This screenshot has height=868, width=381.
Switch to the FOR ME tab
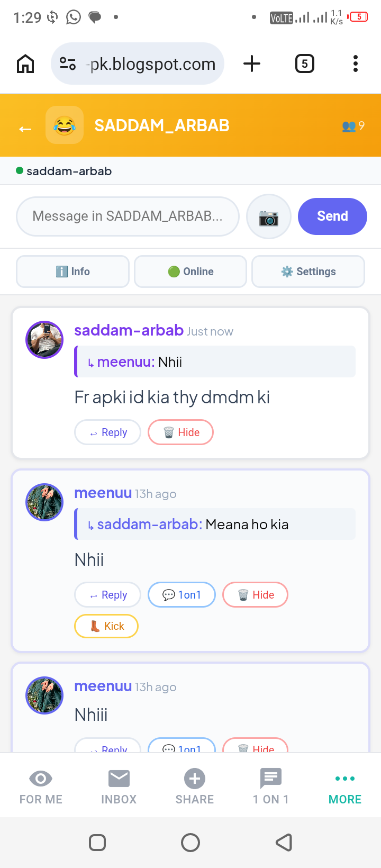click(x=41, y=786)
